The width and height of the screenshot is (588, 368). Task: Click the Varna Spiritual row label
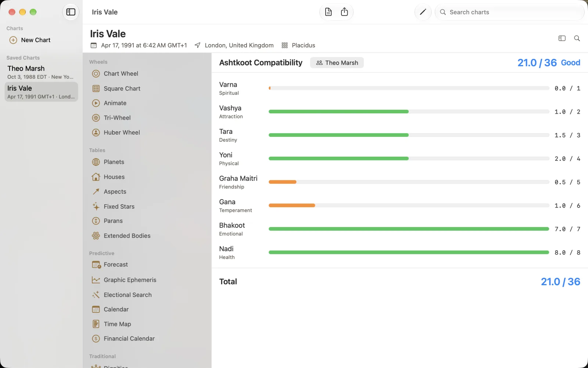coord(229,88)
